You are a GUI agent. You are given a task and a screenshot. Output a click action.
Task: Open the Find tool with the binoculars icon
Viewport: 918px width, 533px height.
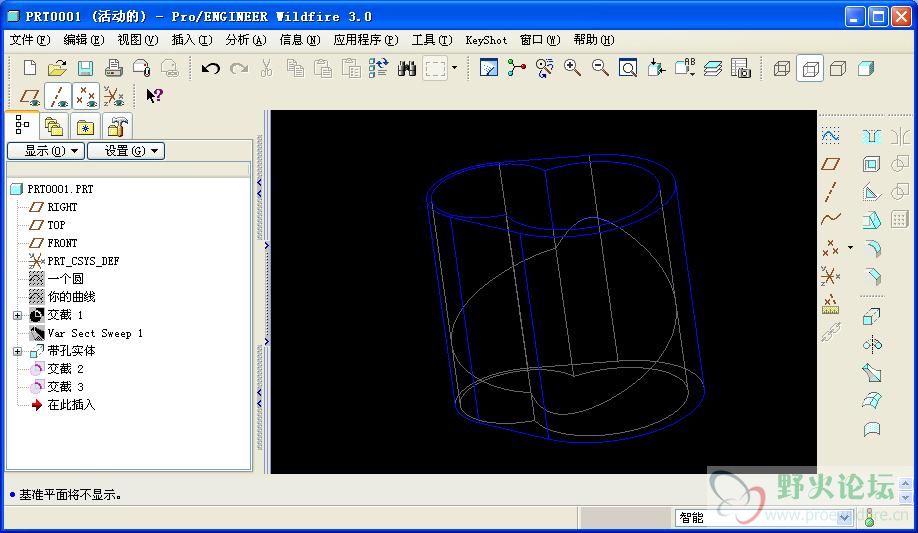pyautogui.click(x=406, y=69)
